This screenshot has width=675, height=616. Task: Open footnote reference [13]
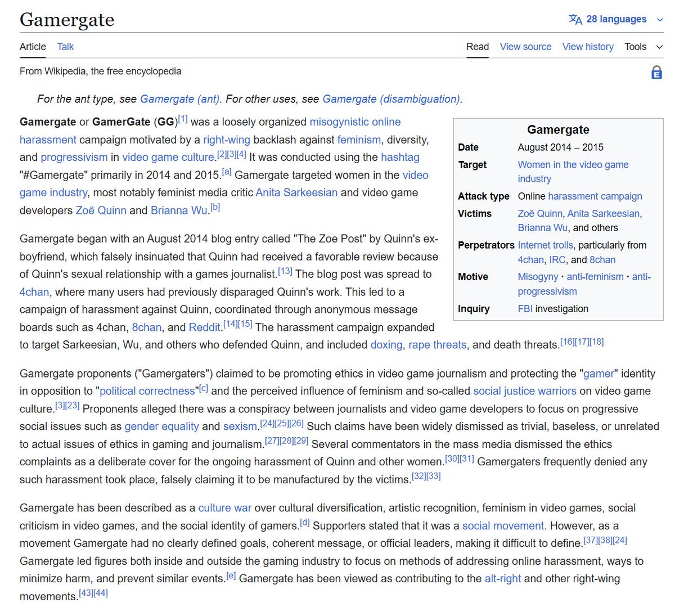(284, 269)
